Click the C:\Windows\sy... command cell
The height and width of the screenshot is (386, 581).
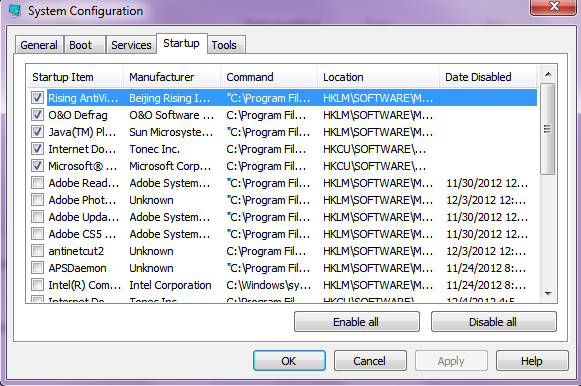click(268, 285)
